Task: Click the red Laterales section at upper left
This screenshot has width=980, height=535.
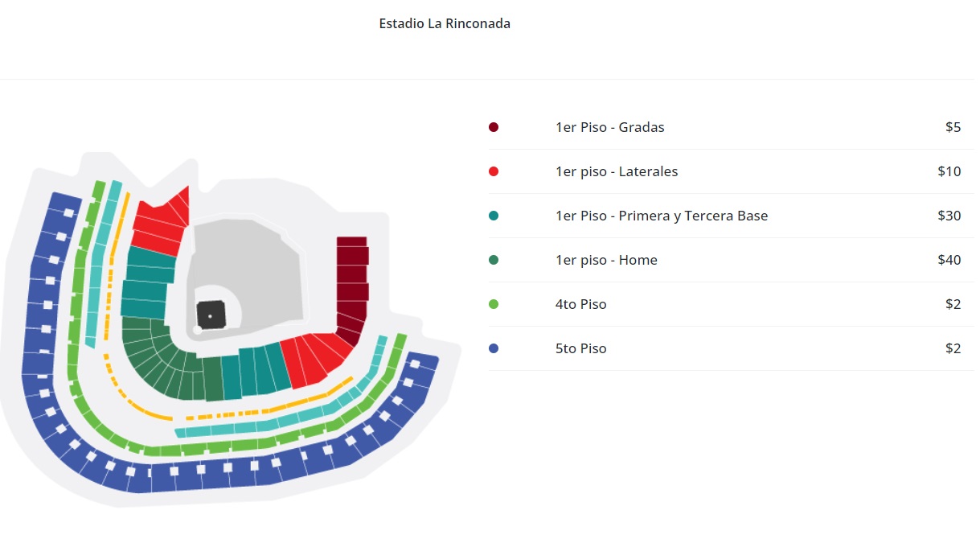Action: [161, 223]
